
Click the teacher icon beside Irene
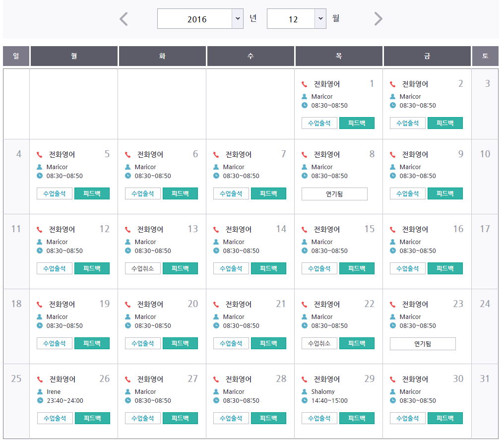coord(40,392)
